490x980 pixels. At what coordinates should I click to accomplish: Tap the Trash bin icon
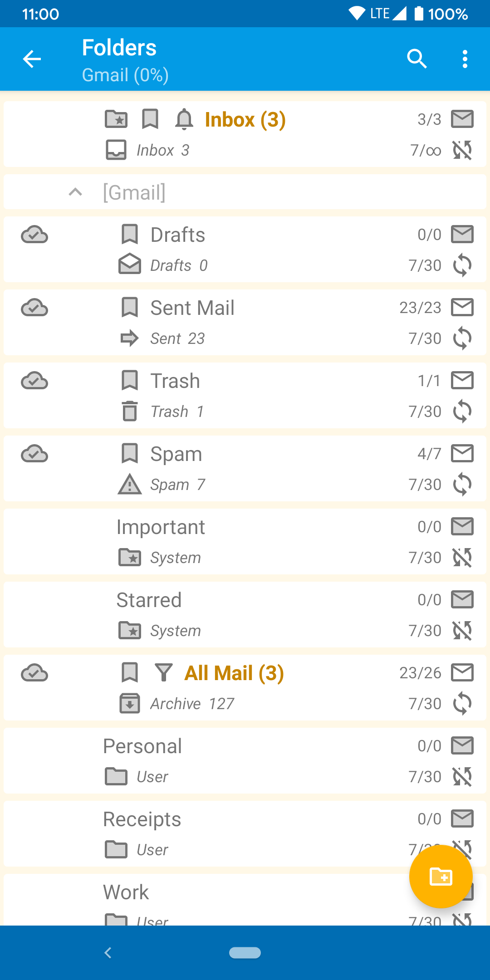point(130,411)
